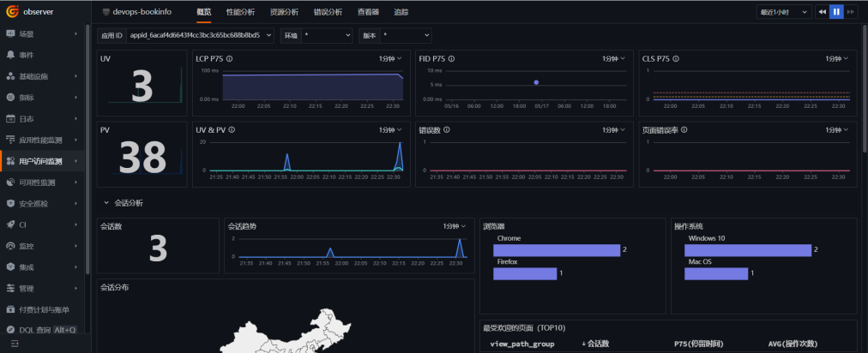Click the Chrome bar in 浏览器 chart

557,250
